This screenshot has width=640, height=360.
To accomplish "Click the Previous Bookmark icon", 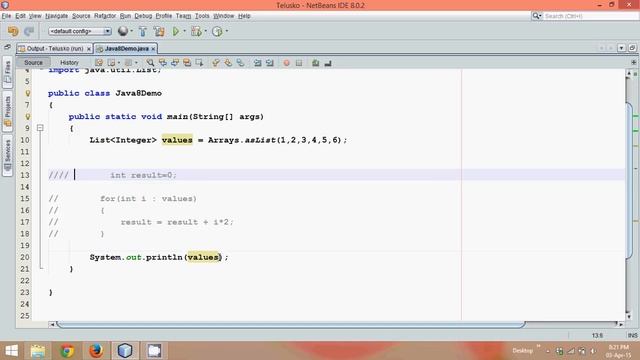I will [x=216, y=63].
